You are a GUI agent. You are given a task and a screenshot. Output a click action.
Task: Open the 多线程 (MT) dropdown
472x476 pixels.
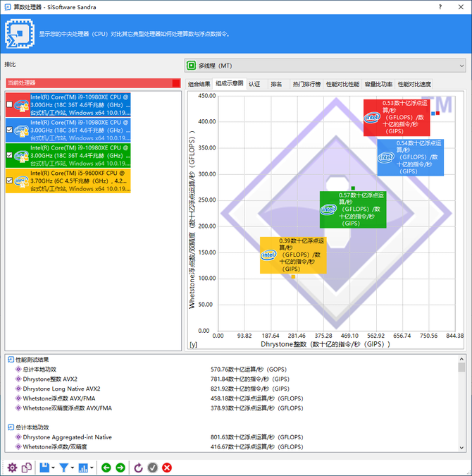tap(325, 66)
